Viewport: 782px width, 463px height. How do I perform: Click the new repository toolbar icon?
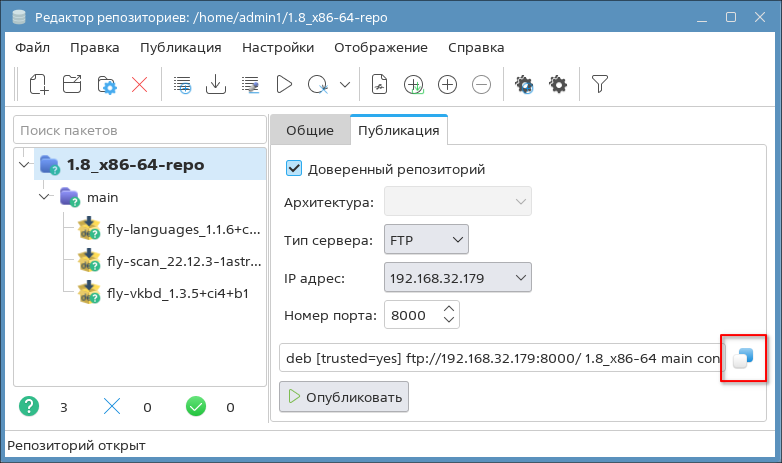click(x=38, y=85)
